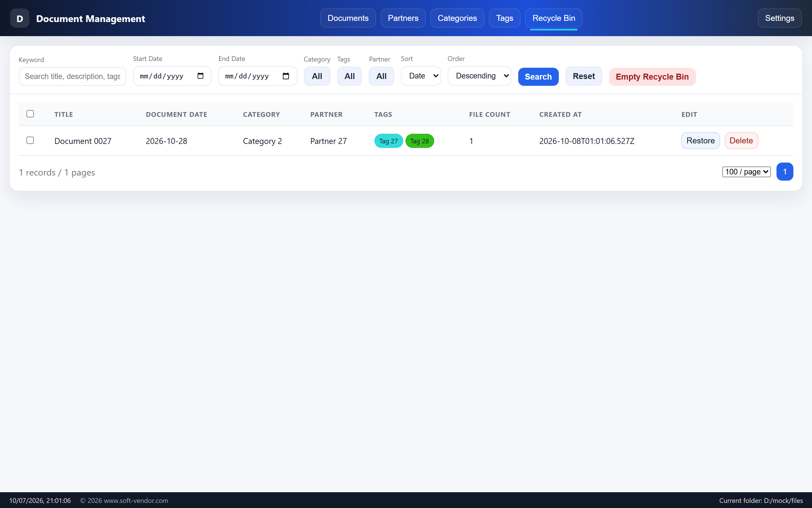
Task: Click the Document 0027 title
Action: coord(83,141)
